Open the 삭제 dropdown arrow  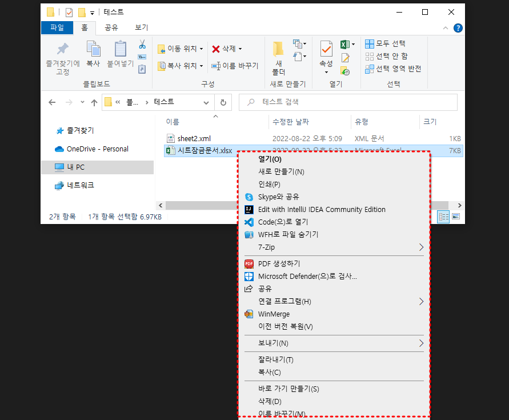click(240, 49)
